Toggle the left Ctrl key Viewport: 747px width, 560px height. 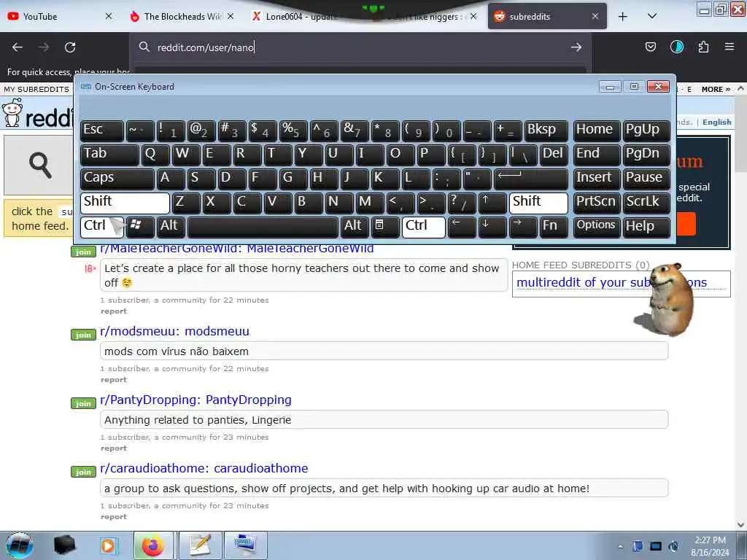pyautogui.click(x=102, y=227)
